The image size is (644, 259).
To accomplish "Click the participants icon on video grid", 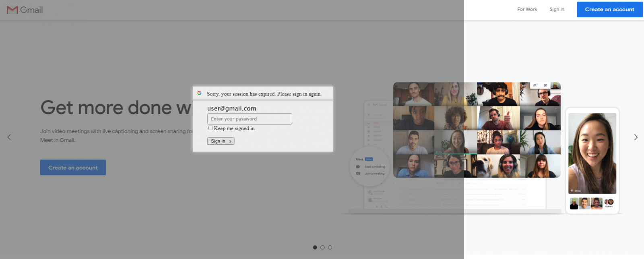I will 535,85.
